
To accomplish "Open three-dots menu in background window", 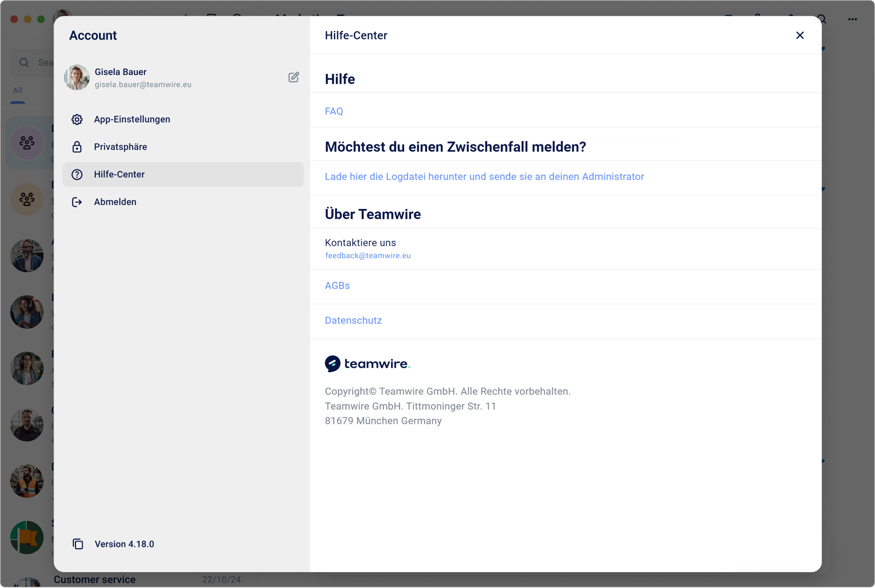I will (853, 19).
